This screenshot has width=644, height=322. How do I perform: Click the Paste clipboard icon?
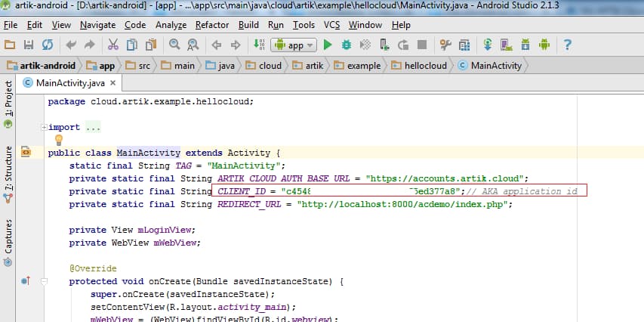point(151,45)
